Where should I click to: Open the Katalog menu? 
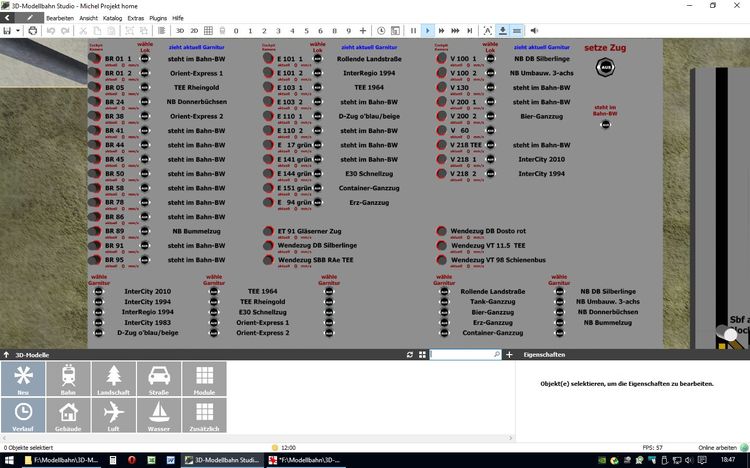tap(112, 18)
